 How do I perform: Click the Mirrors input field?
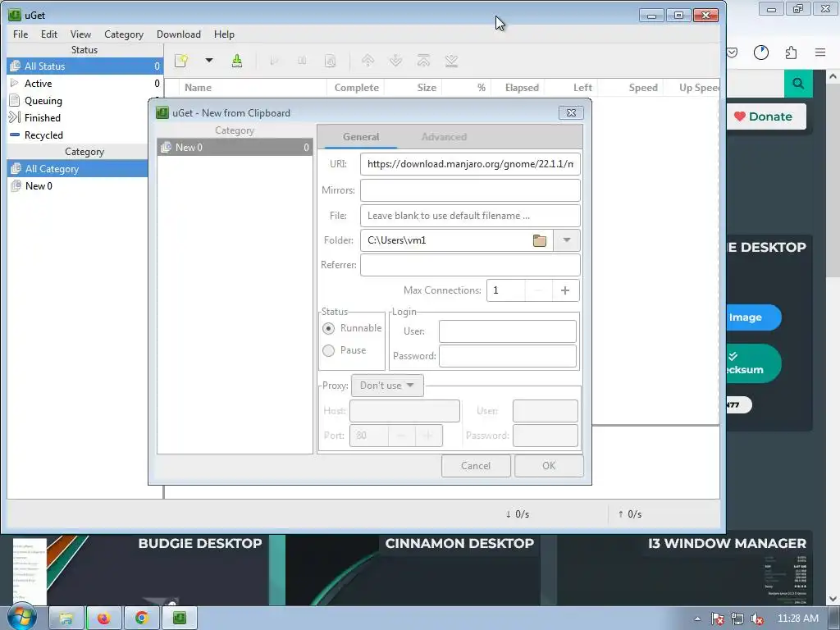470,190
